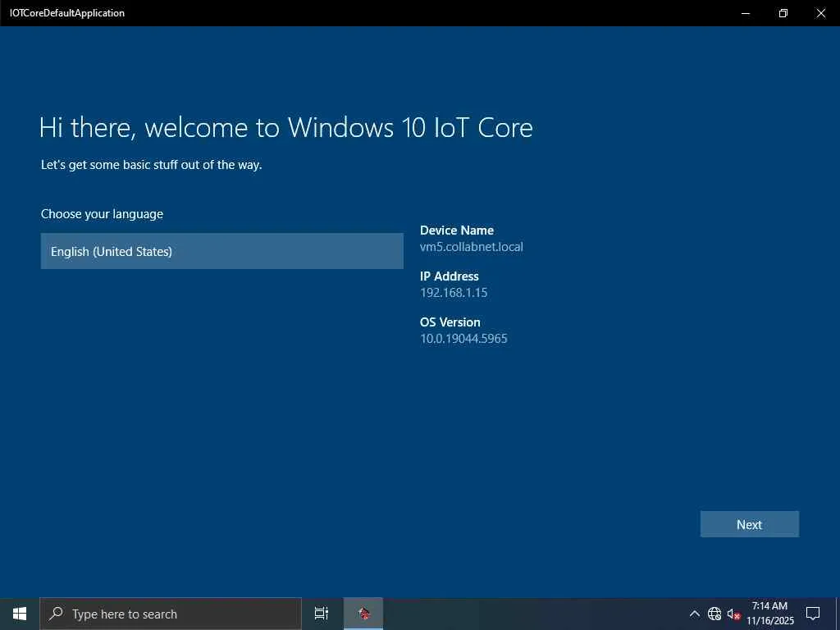The height and width of the screenshot is (630, 840).
Task: Click the Device Name label
Action: (457, 231)
